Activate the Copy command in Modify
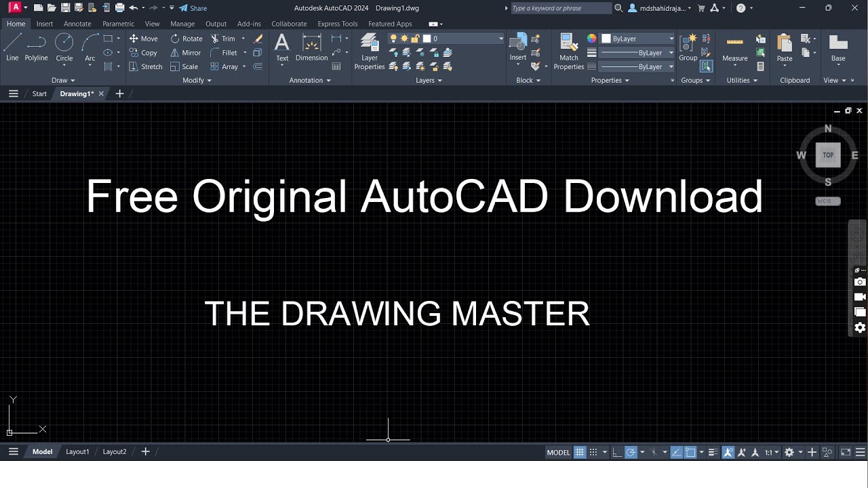Screen dimensions: 868x488 click(143, 53)
